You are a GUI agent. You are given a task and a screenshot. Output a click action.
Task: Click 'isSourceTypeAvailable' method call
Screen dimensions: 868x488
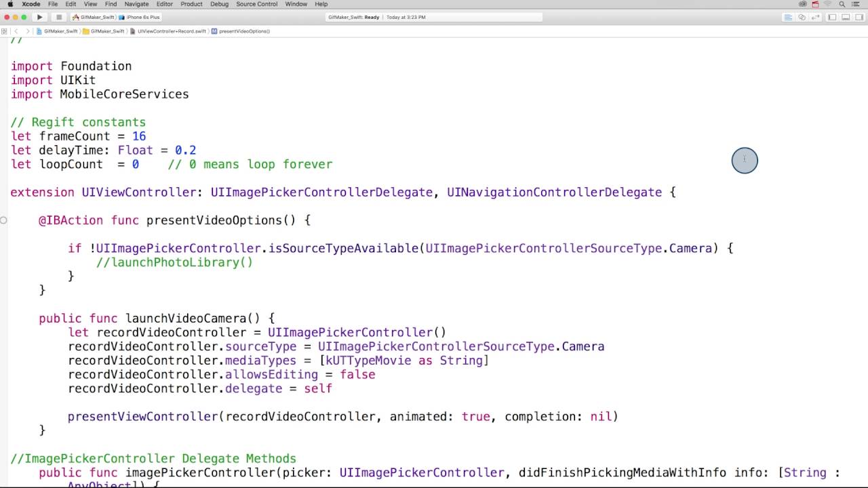pyautogui.click(x=344, y=248)
